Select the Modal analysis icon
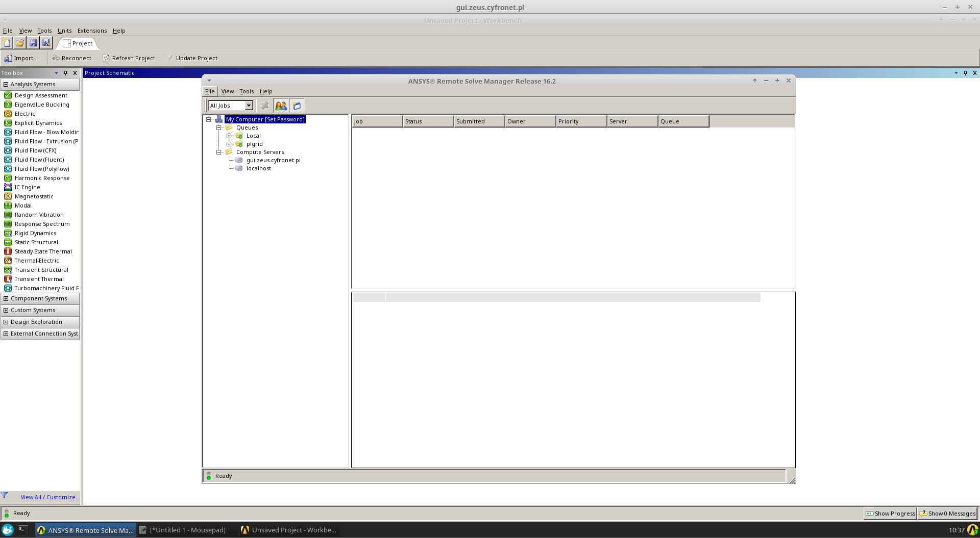Screen dimensions: 980x538 [8, 206]
